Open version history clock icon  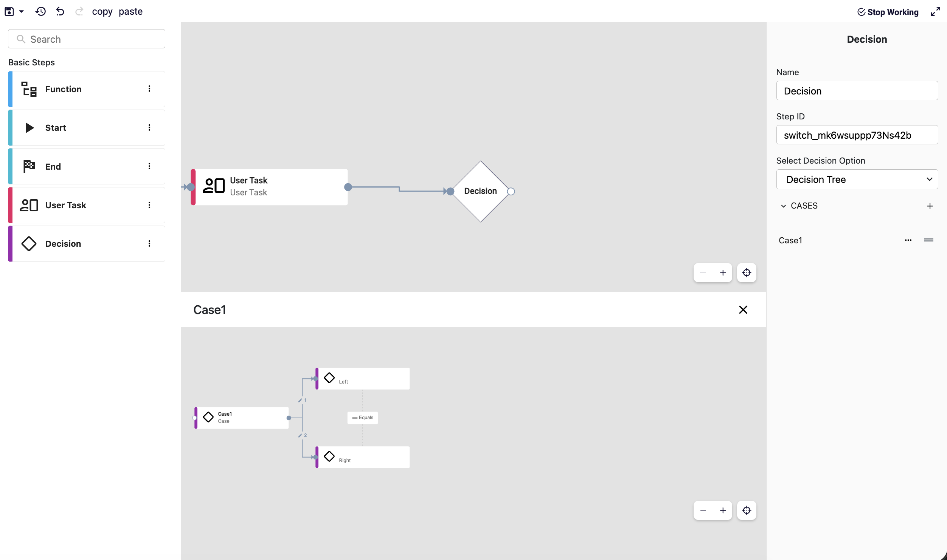point(40,11)
